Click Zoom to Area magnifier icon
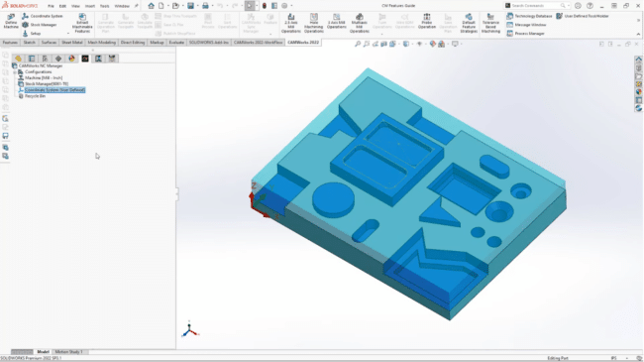Image resolution: width=644 pixels, height=362 pixels. point(367,44)
